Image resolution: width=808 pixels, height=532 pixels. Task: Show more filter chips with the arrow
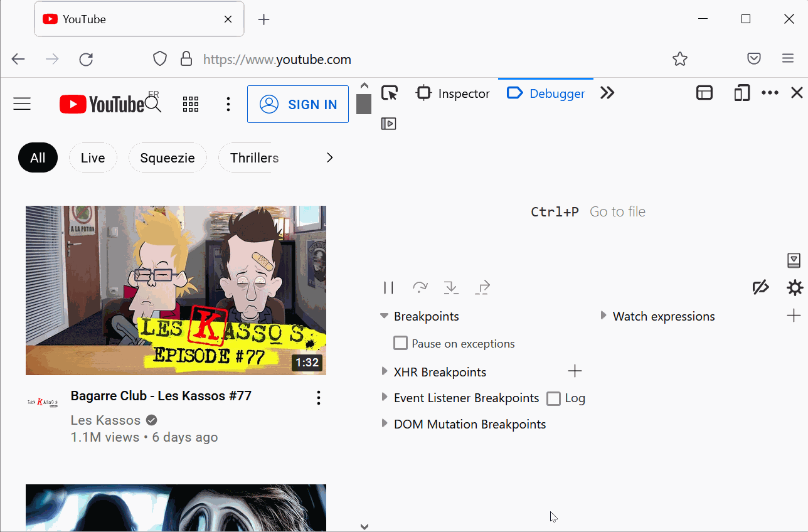[x=330, y=158]
